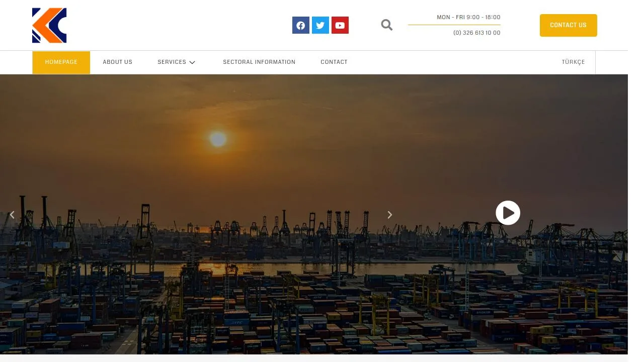The width and height of the screenshot is (644, 362).
Task: Go to the previous slide arrow
Action: point(12,215)
